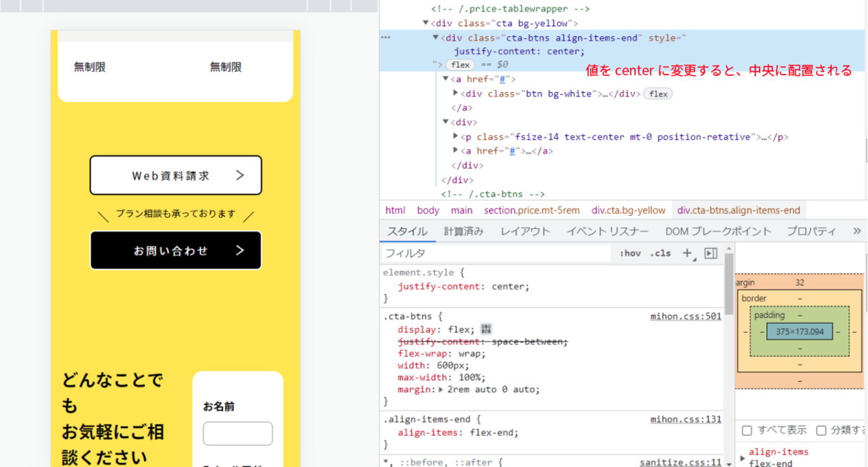Switch to the 計算済み tab
Viewport: 868px width, 467px height.
coord(464,232)
